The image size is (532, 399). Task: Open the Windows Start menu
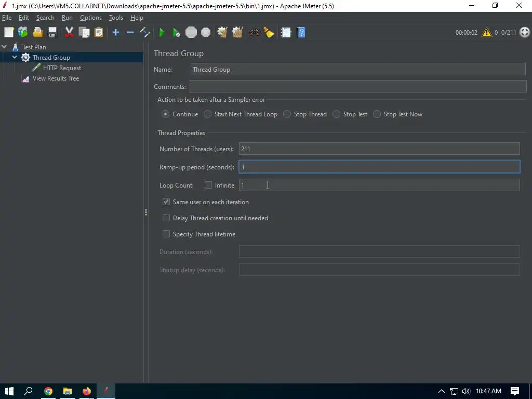point(9,391)
